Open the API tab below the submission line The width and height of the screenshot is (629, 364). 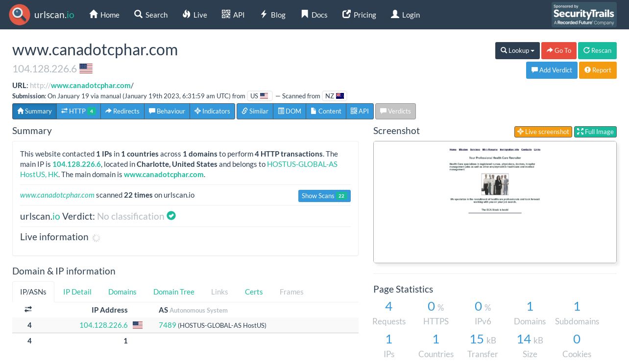[360, 111]
